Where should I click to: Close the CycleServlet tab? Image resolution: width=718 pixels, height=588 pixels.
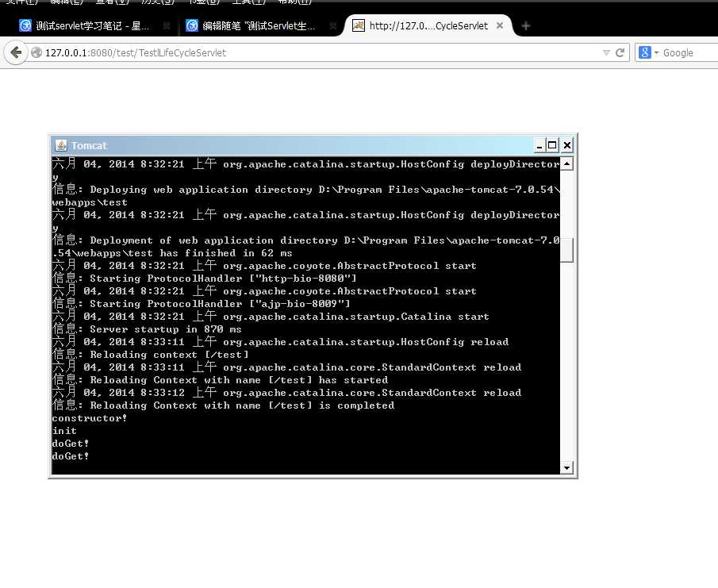(500, 25)
